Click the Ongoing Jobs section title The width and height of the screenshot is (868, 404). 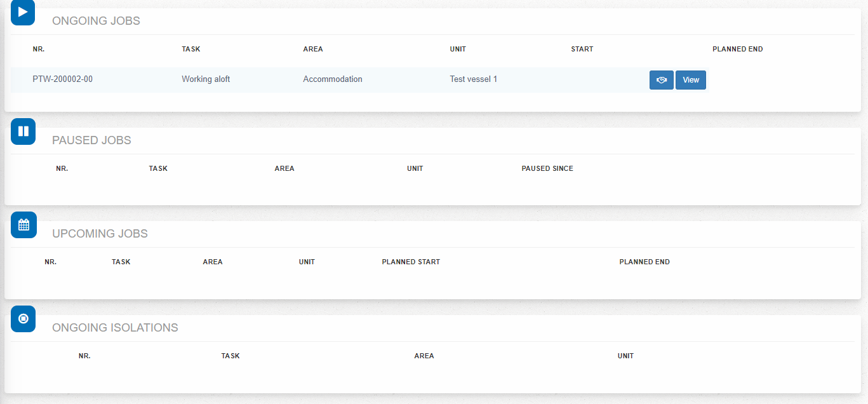(x=96, y=21)
